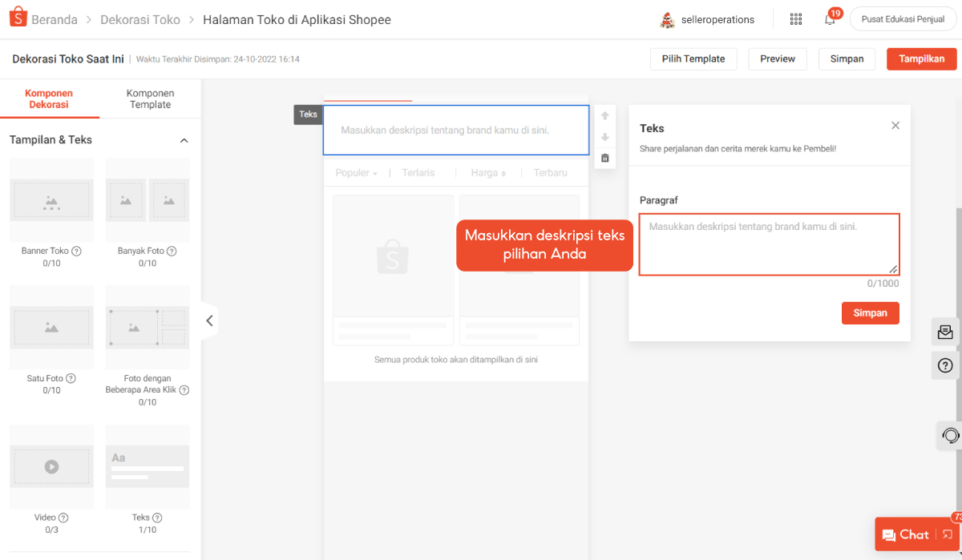
Task: Collapse the left component sidebar panel
Action: 209,320
